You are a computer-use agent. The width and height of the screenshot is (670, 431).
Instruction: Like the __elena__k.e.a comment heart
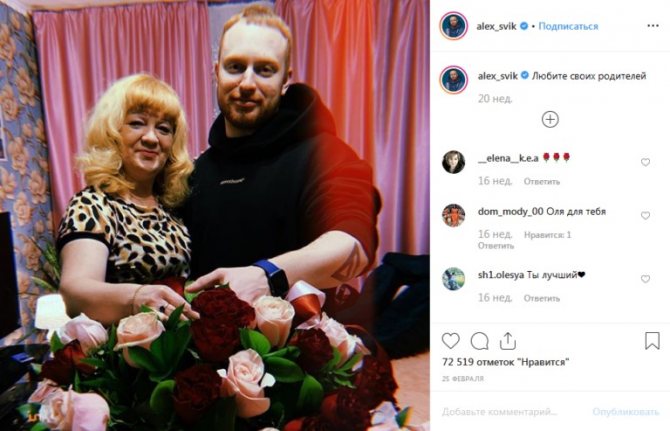point(645,162)
